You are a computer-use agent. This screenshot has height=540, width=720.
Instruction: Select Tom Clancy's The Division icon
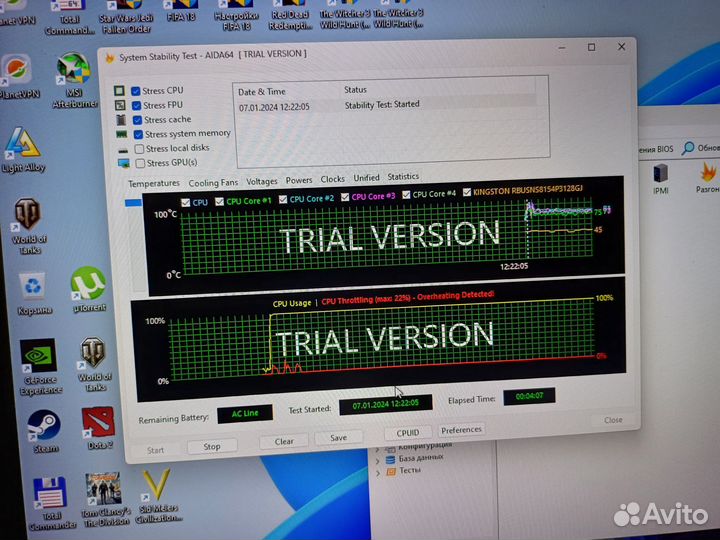pos(104,500)
